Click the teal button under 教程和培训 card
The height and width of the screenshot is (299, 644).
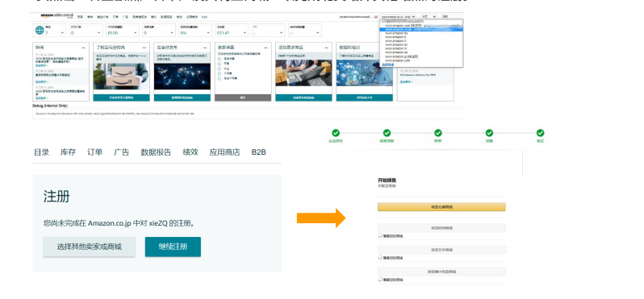[364, 98]
